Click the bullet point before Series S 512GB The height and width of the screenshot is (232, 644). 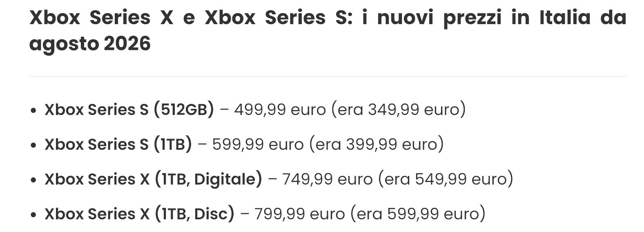(34, 110)
